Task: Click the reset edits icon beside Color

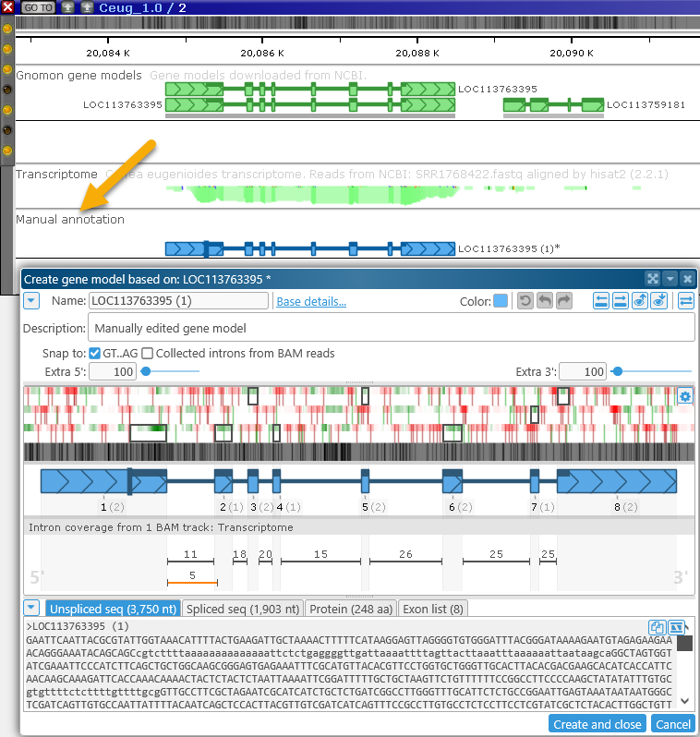Action: [x=525, y=301]
